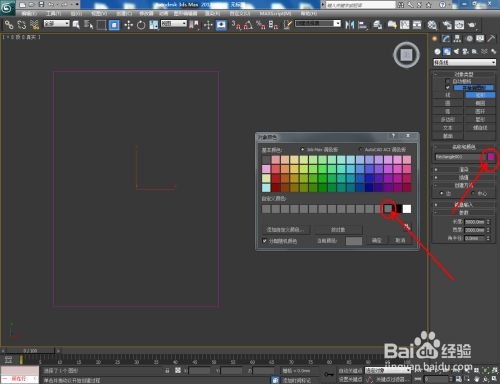
Task: Choose the Unlink Selection tool
Action: coord(22,25)
